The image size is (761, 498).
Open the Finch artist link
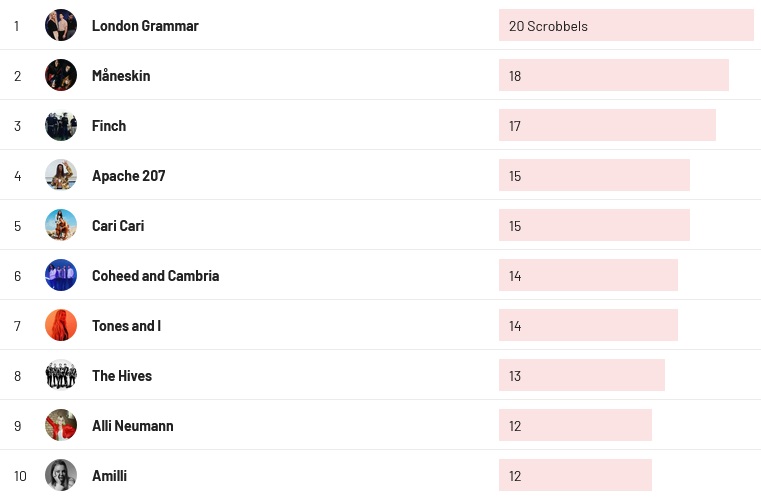(109, 126)
